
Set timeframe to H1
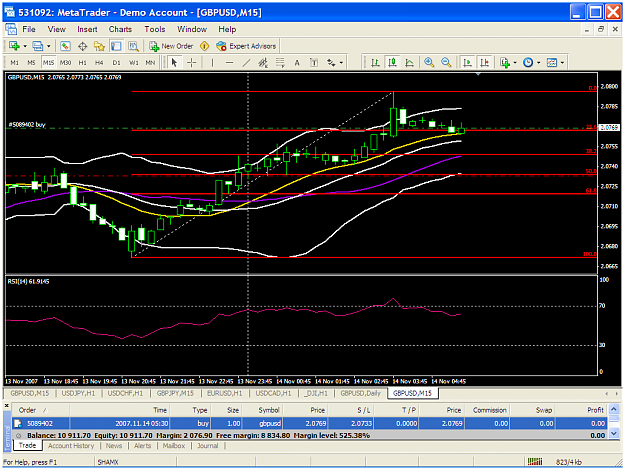(x=83, y=63)
